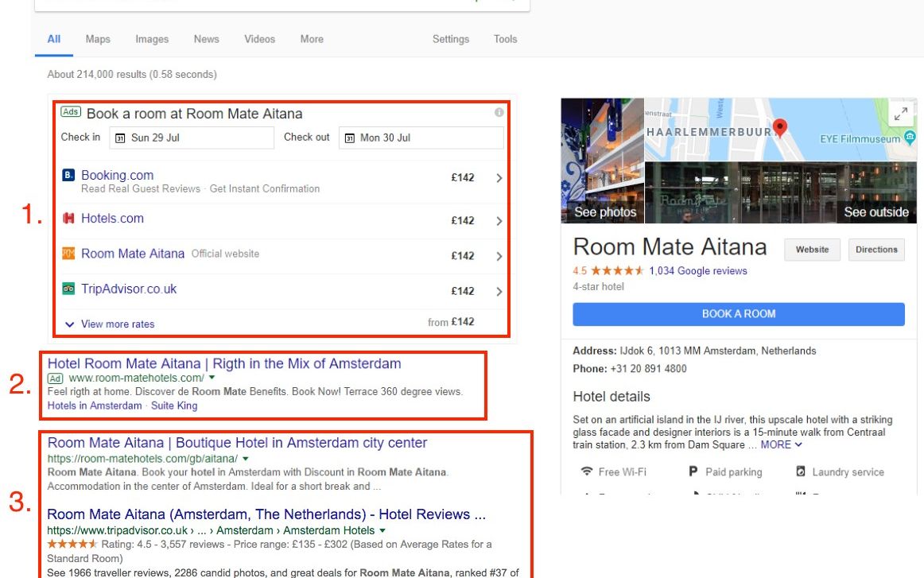Open the See outside street view thumbnail
The height and width of the screenshot is (578, 924).
click(781, 192)
